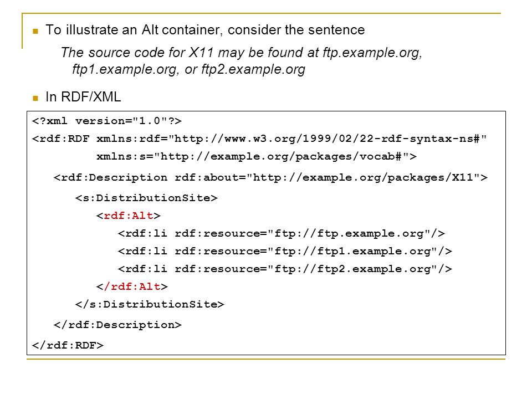Click ftp2.example.org in the italic sentence
The height and width of the screenshot is (399, 532).
(x=253, y=69)
